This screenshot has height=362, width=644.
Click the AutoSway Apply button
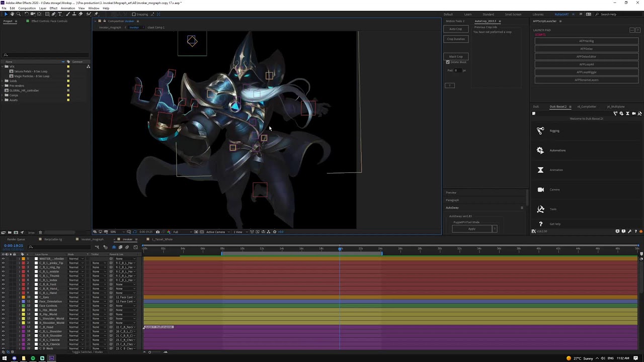point(472,229)
